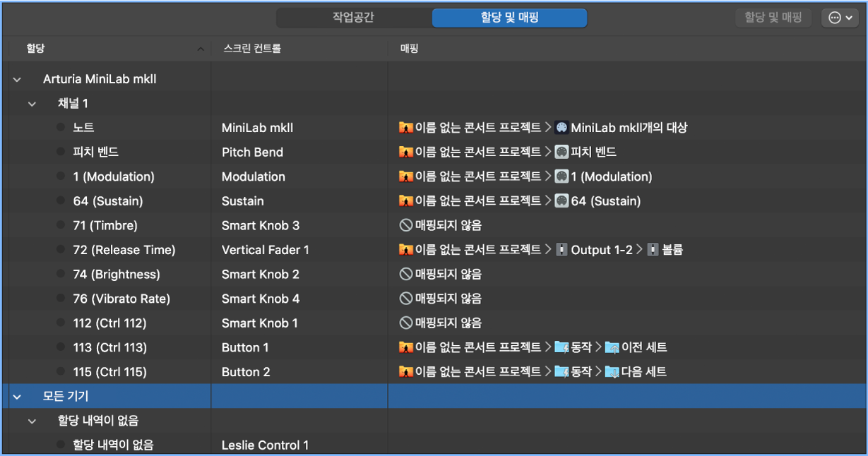Click the MIDI device icon beside MiniLab mkII개의 대상

(561, 128)
